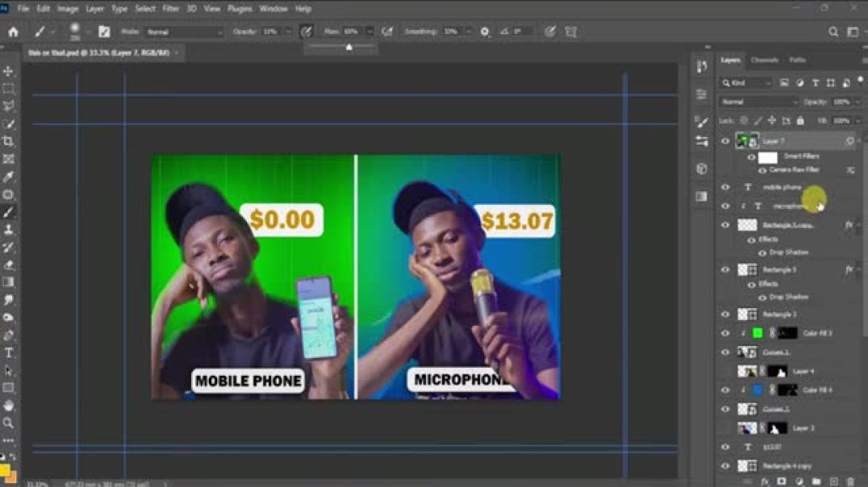Click the Color Fill 3 green swatch
This screenshot has height=487, width=868.
[756, 332]
